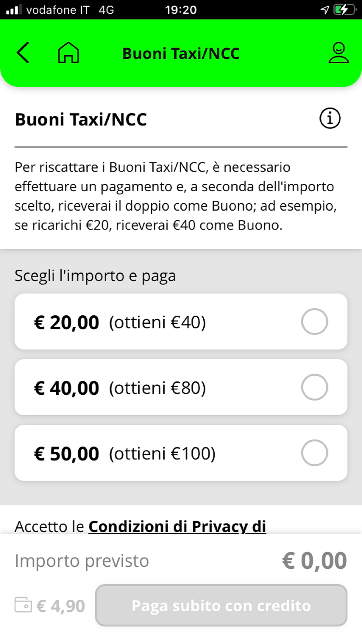Viewport: 362px width, 644px height.
Task: Open the user profile icon
Action: click(338, 53)
